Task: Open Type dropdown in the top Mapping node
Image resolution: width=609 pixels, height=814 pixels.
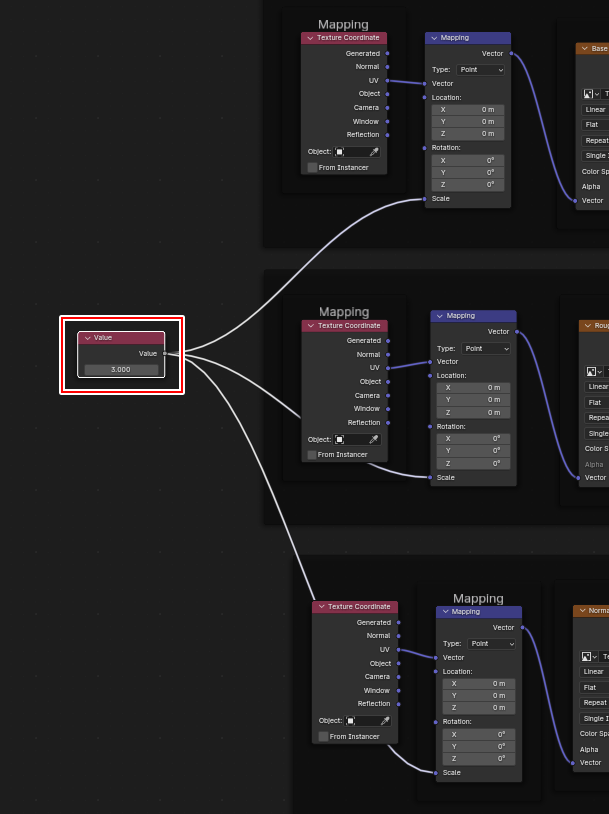Action: pyautogui.click(x=481, y=70)
